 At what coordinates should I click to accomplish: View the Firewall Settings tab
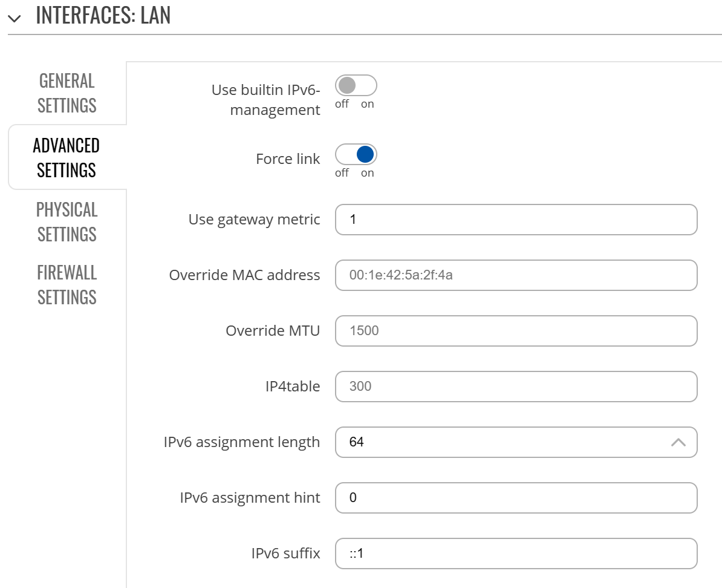(67, 284)
